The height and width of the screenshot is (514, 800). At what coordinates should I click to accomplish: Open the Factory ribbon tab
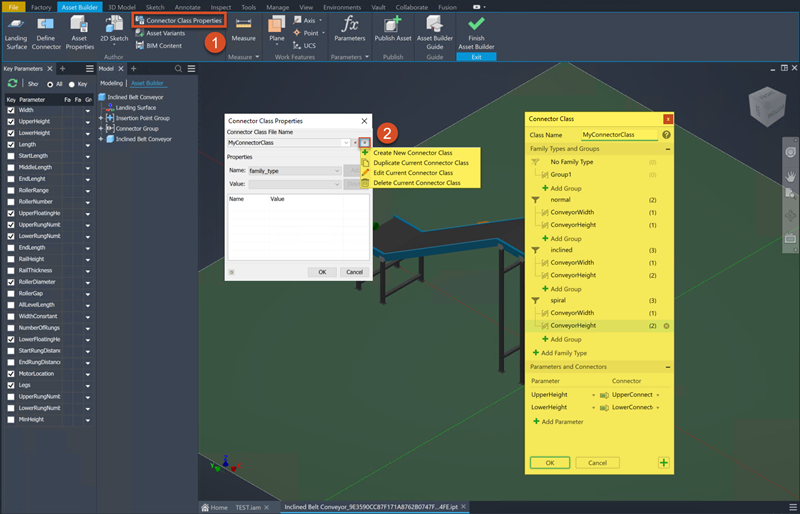41,7
